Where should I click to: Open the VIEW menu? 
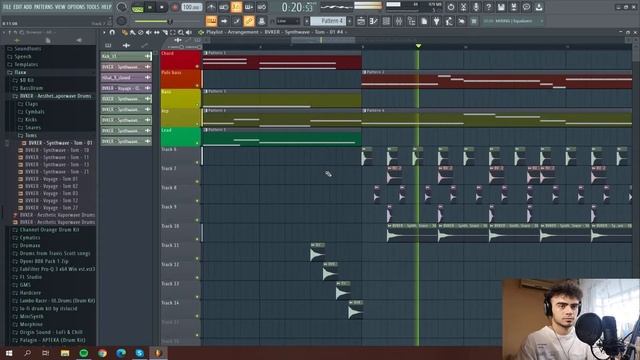pos(60,7)
